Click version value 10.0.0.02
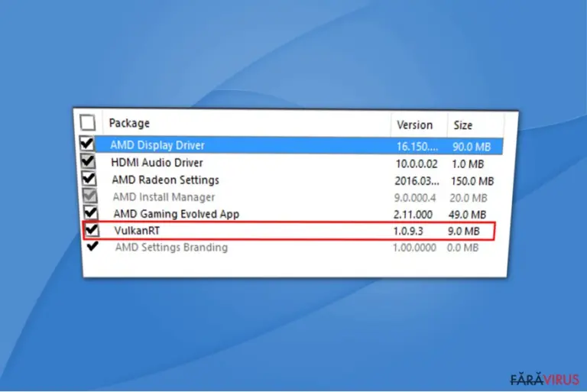 (417, 164)
